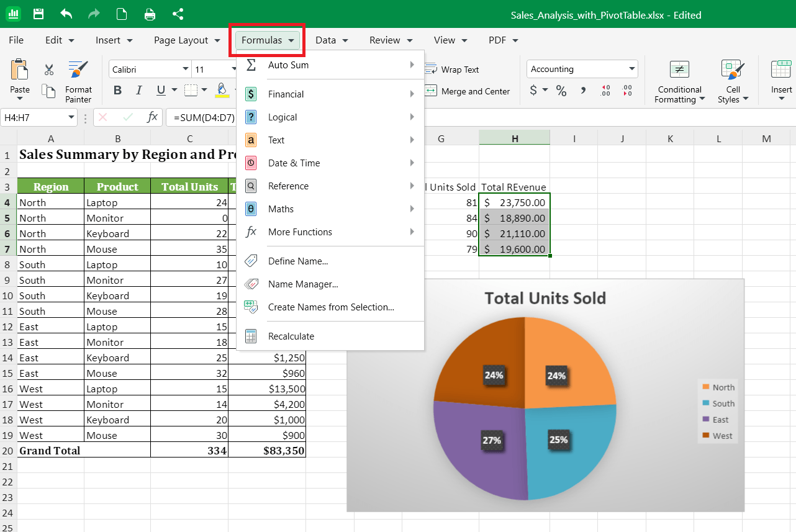Expand the Logical functions submenu
The image size is (796, 532).
(x=330, y=117)
